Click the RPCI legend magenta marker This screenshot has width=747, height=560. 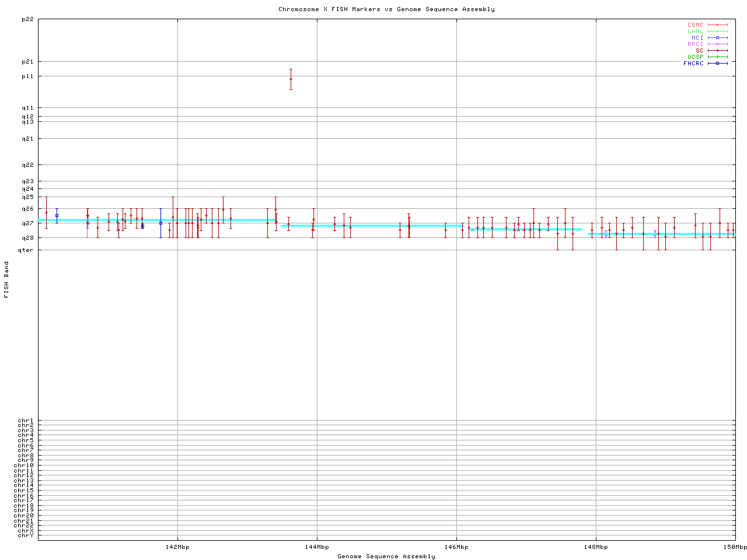(717, 44)
